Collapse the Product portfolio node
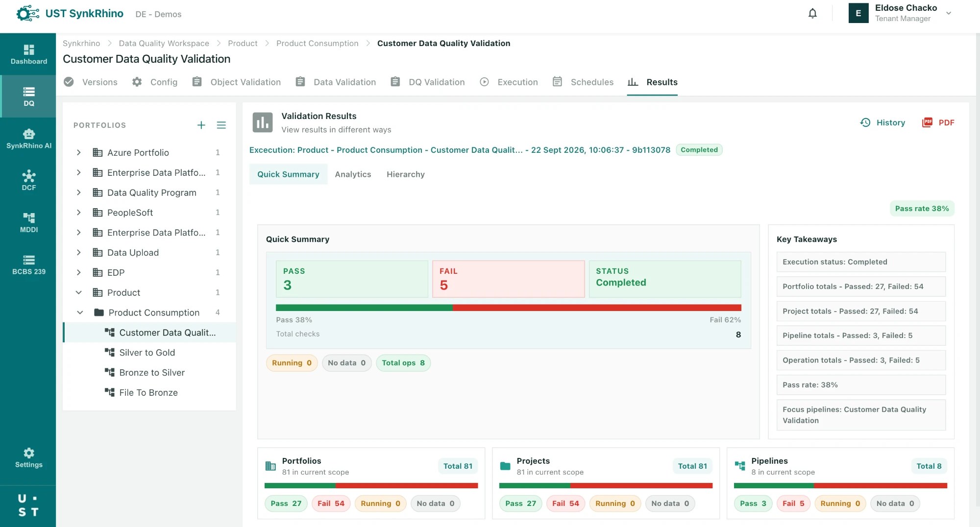The height and width of the screenshot is (527, 980). 78,292
